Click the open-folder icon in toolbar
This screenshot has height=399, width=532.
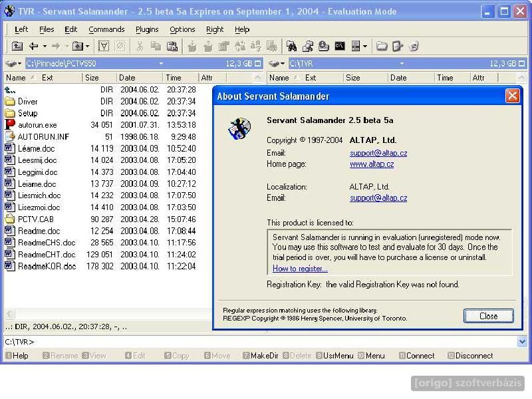point(382,46)
